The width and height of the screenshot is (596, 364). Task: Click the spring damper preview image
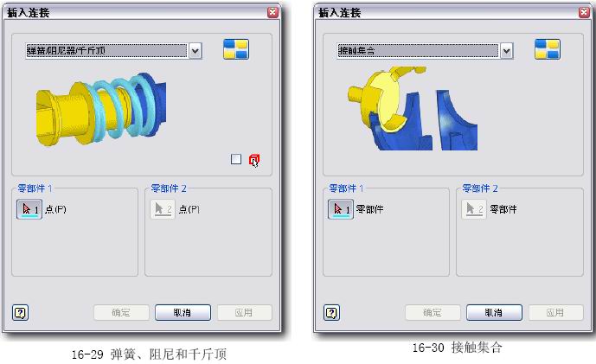(101, 109)
